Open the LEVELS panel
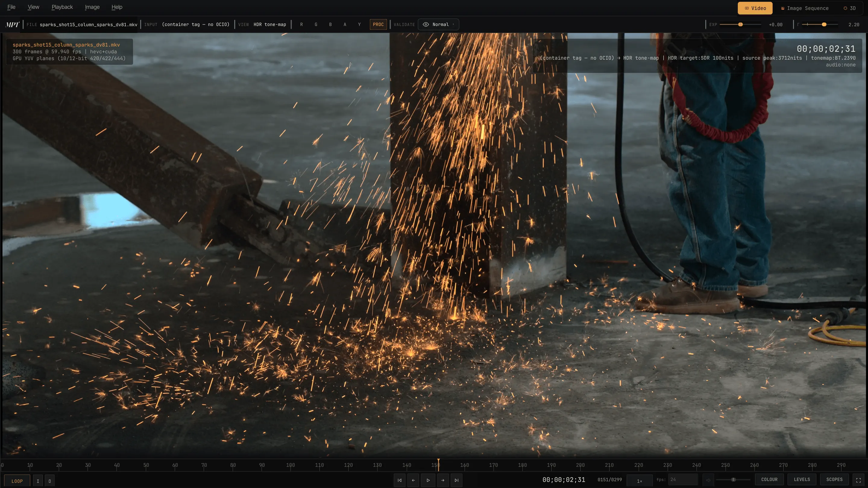The height and width of the screenshot is (488, 868). click(802, 480)
